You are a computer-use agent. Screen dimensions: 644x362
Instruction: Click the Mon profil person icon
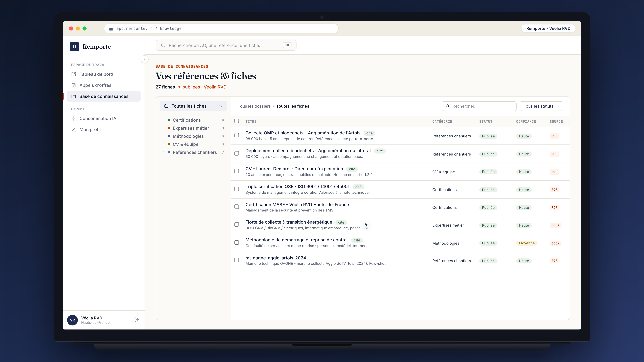pos(73,130)
